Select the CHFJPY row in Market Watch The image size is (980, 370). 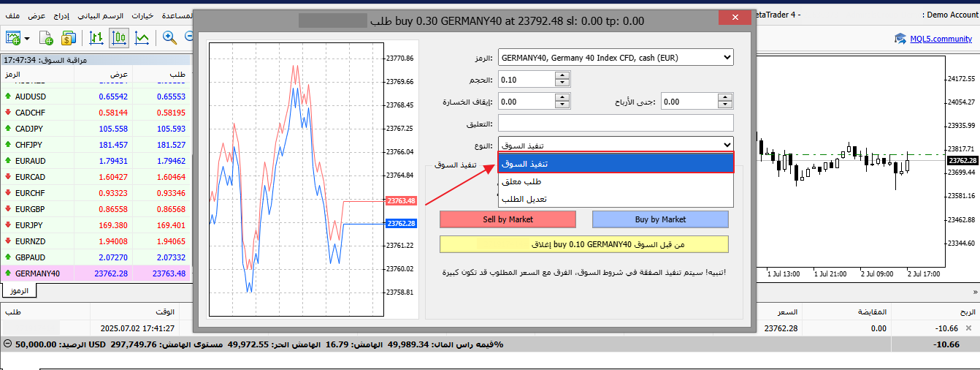pos(96,145)
